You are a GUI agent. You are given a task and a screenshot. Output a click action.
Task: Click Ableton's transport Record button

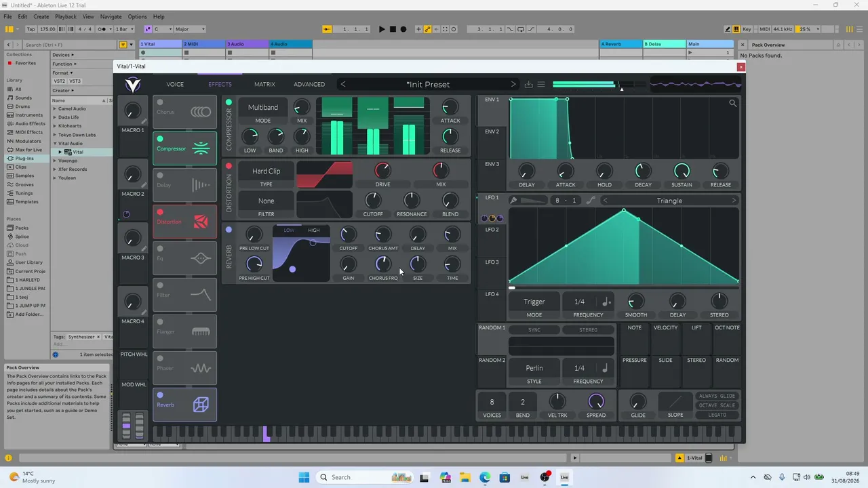[403, 29]
